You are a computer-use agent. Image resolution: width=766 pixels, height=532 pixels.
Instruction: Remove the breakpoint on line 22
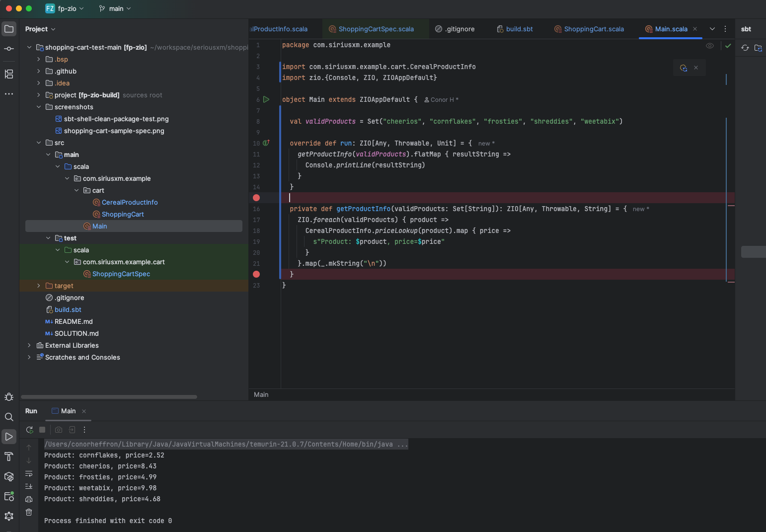pyautogui.click(x=256, y=274)
